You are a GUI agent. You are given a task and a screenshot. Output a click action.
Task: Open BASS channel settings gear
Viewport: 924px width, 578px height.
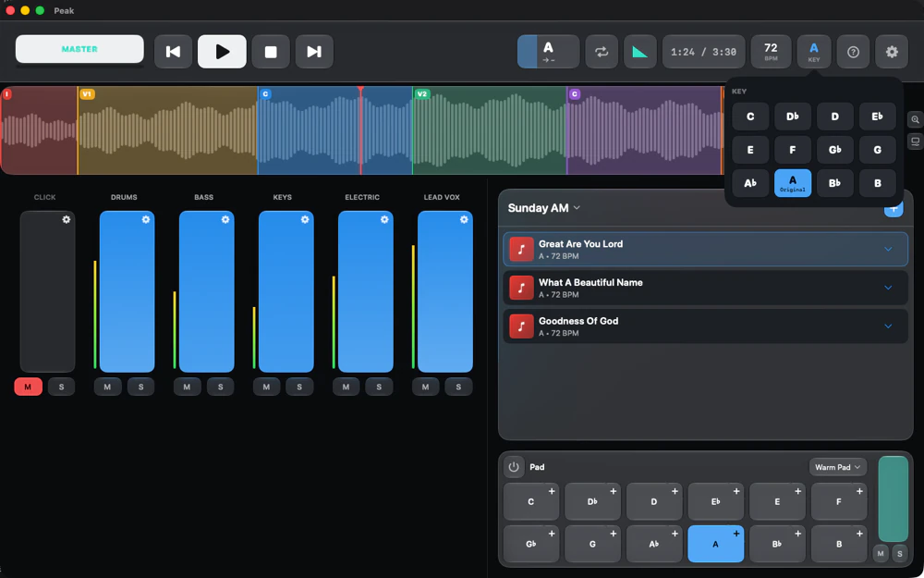[x=225, y=219]
